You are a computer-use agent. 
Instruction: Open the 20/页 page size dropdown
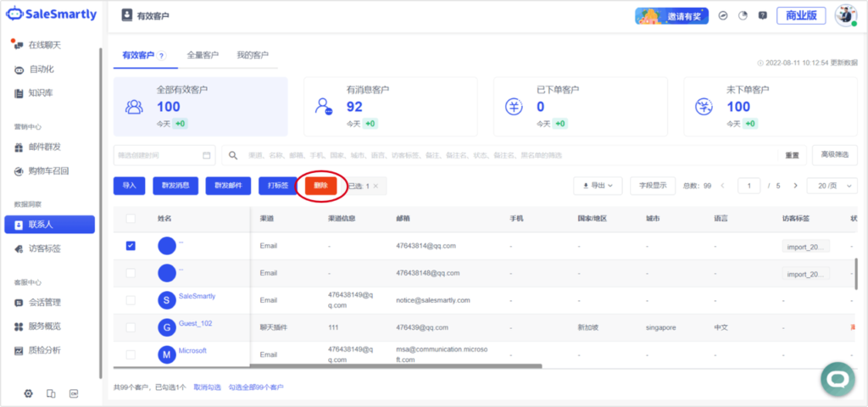tap(832, 186)
